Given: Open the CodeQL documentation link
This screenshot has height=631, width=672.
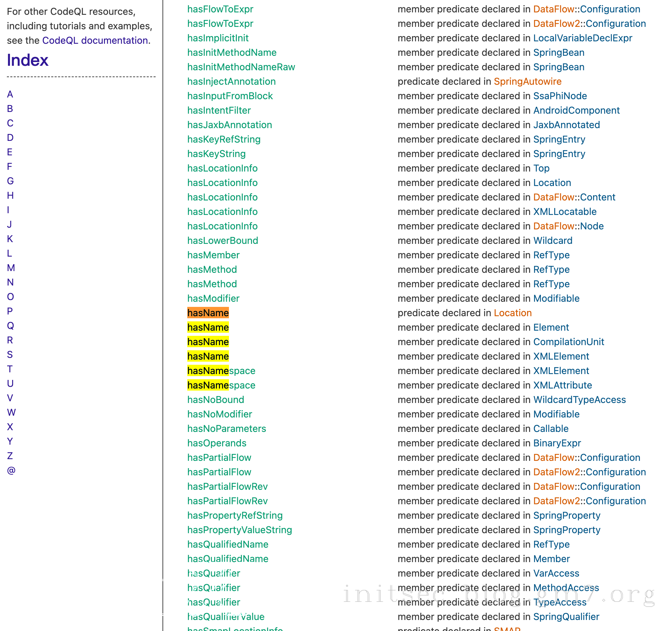Looking at the screenshot, I should click(95, 40).
